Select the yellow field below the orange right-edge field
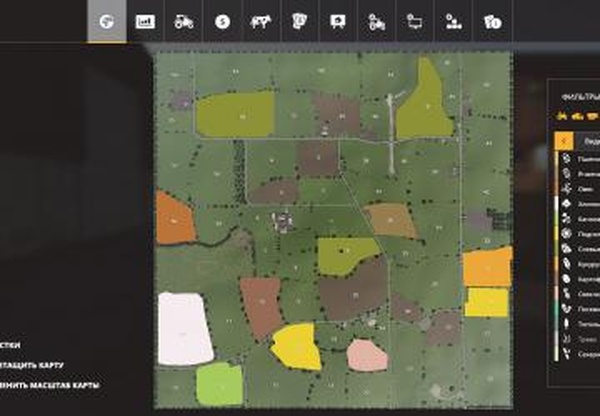600x416 pixels. coord(486,302)
